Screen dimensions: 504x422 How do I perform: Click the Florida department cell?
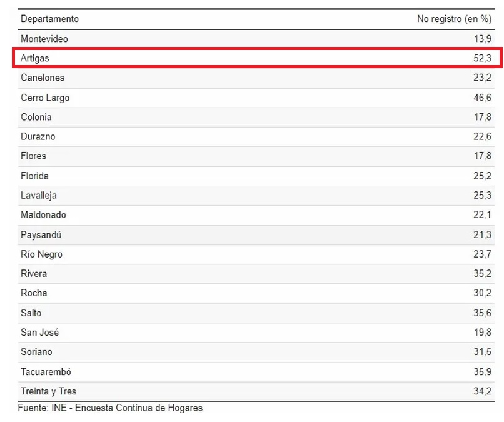pos(34,176)
